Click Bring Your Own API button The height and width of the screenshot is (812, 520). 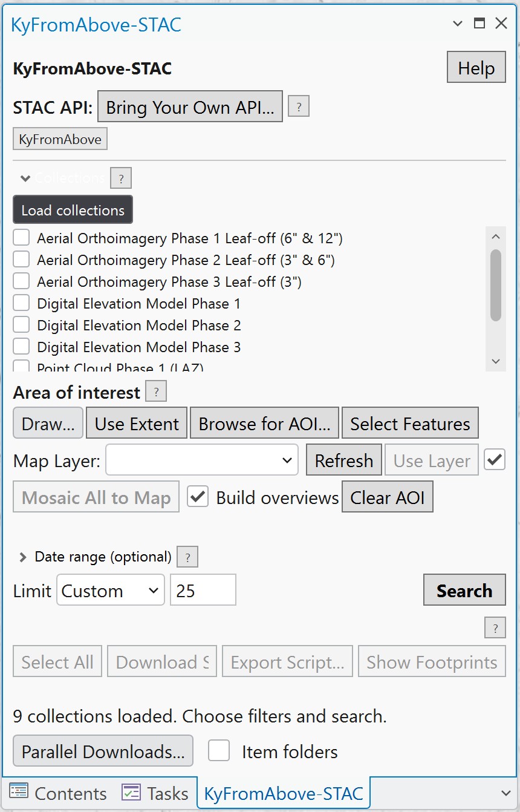coord(190,106)
